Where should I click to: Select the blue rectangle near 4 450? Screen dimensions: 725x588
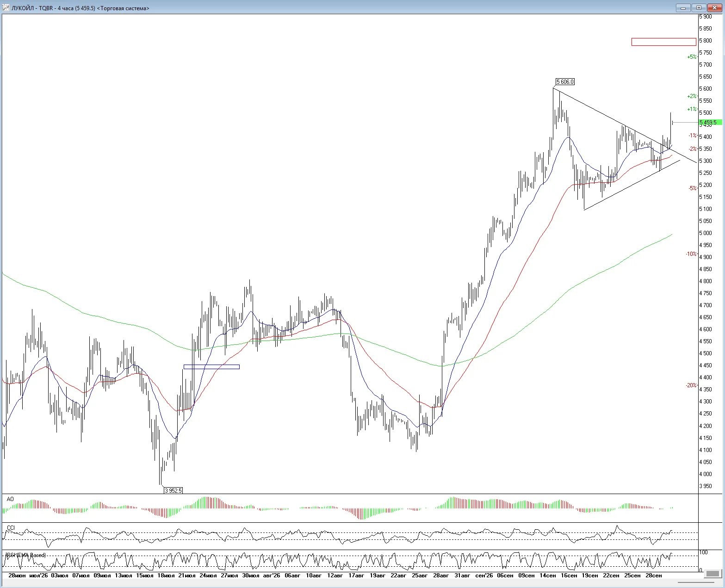(211, 367)
